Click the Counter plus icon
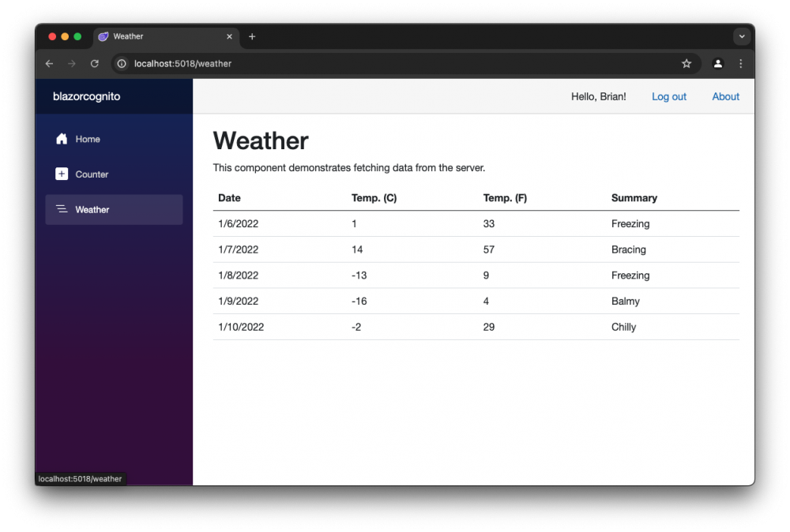Screen dimensions: 790x532 tap(62, 174)
